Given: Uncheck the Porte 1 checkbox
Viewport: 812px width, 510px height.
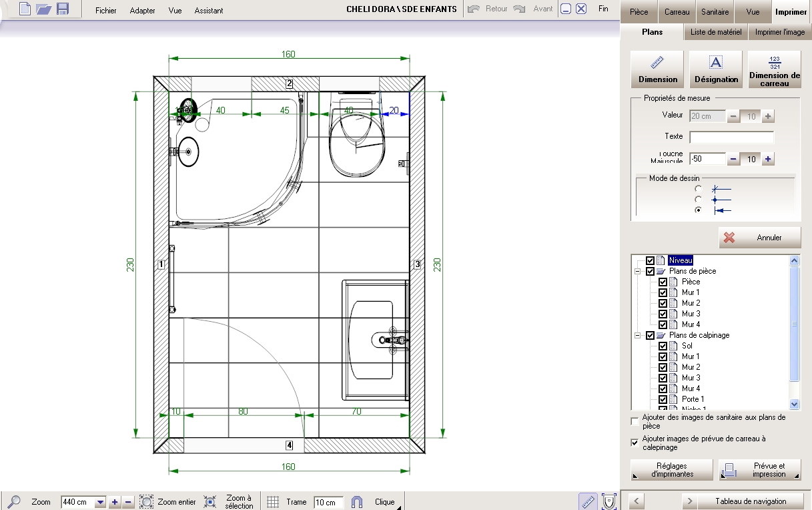Looking at the screenshot, I should (x=663, y=399).
